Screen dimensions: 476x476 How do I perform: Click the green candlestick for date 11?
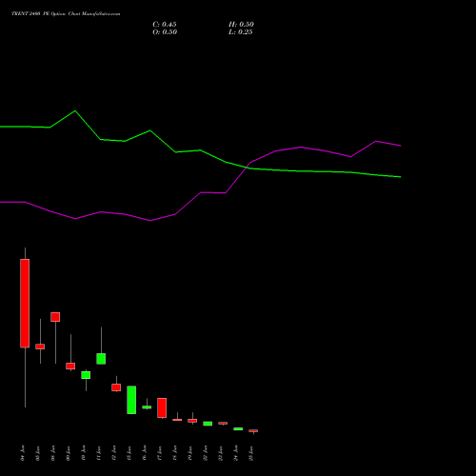click(101, 359)
